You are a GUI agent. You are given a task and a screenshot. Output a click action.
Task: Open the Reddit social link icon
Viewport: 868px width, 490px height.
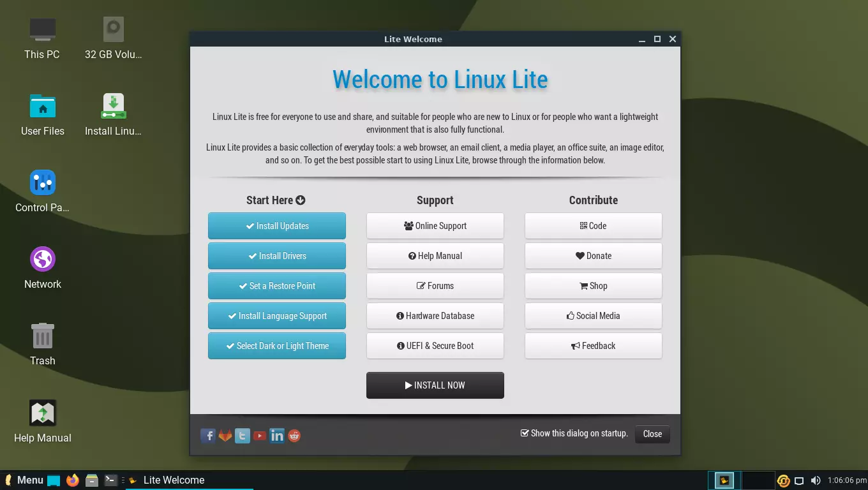pyautogui.click(x=294, y=436)
